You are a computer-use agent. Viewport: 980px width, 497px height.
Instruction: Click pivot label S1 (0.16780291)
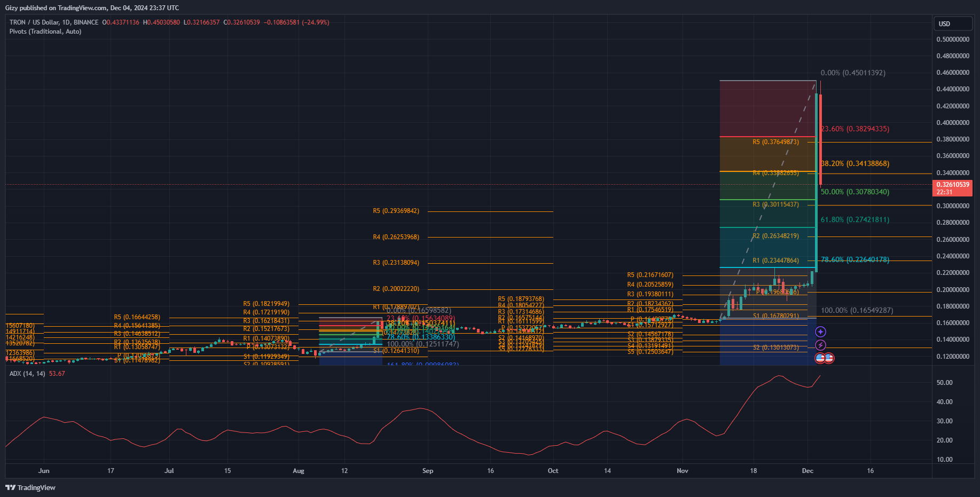(x=775, y=316)
